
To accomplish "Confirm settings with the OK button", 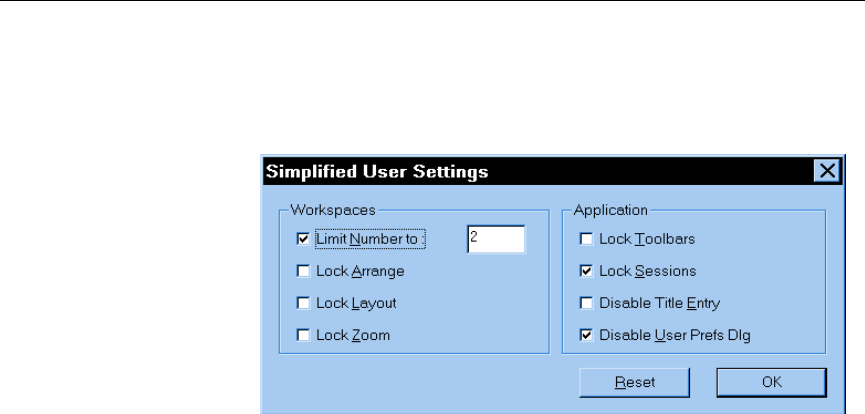I will click(x=770, y=381).
